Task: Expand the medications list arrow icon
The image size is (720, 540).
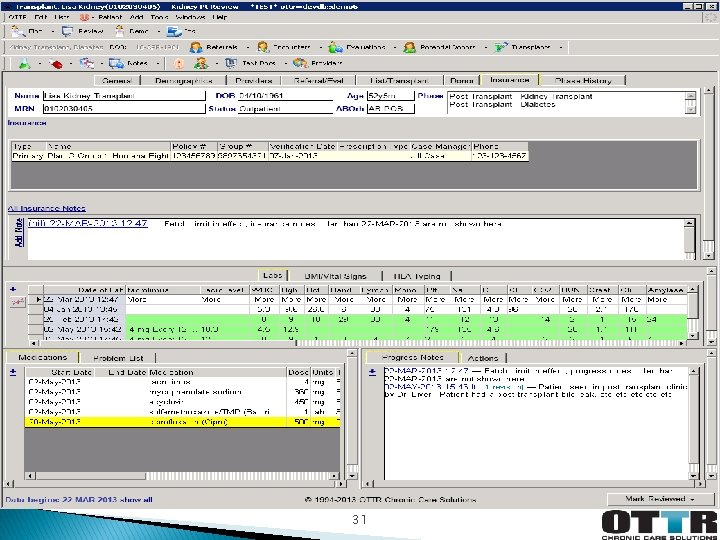Action: pos(13,371)
